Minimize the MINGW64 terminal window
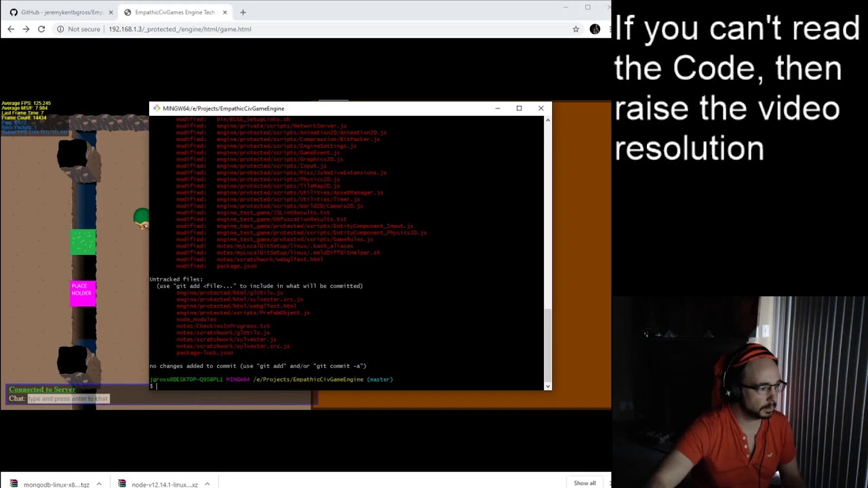The width and height of the screenshot is (868, 488). click(497, 108)
